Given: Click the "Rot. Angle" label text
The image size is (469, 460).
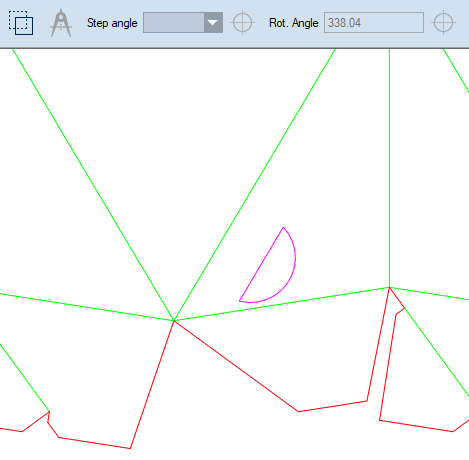Looking at the screenshot, I should [293, 23].
